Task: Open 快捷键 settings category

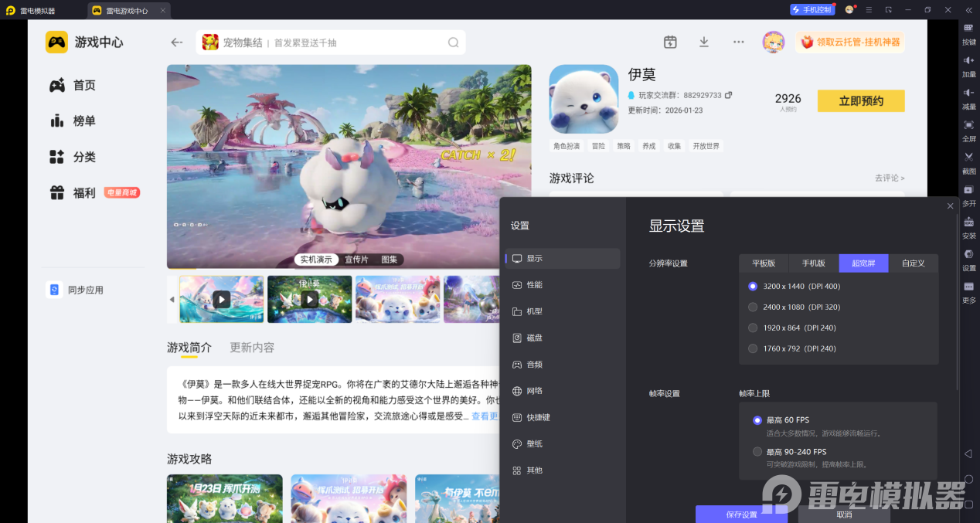Action: (563, 417)
